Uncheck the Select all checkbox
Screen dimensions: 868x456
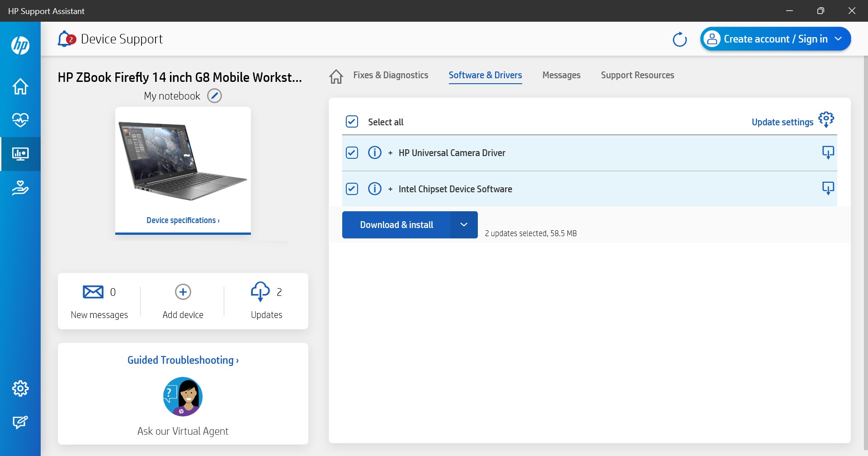352,122
